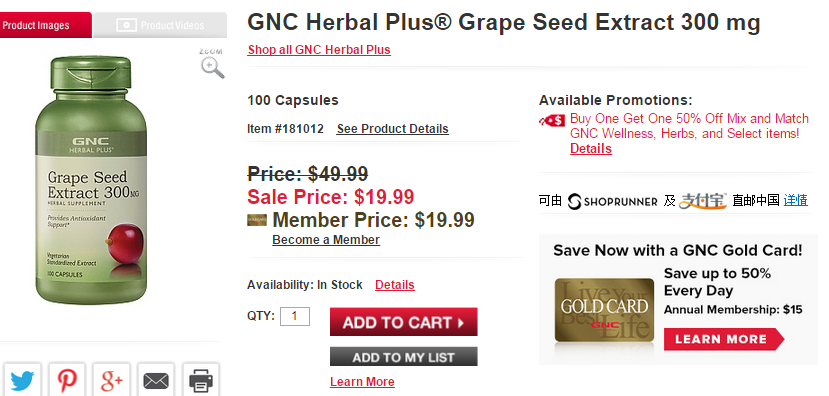
Task: Switch to the Product Videos tab
Action: click(x=160, y=25)
